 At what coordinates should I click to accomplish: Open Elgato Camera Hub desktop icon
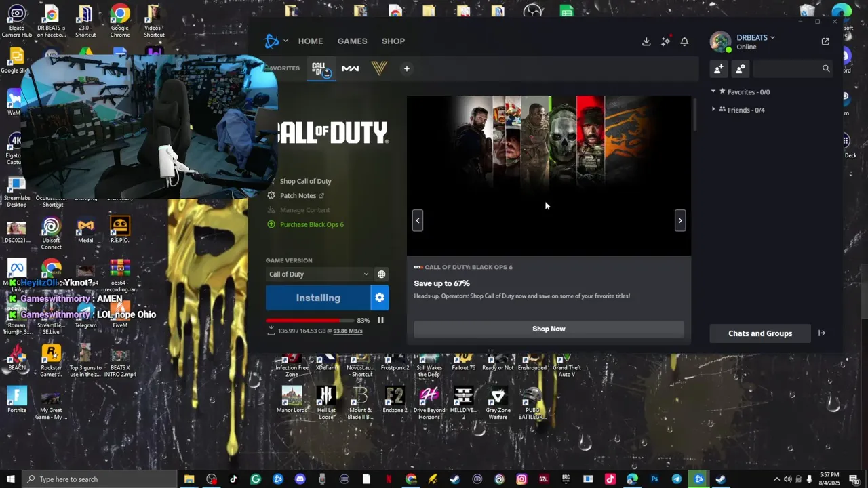point(17,20)
